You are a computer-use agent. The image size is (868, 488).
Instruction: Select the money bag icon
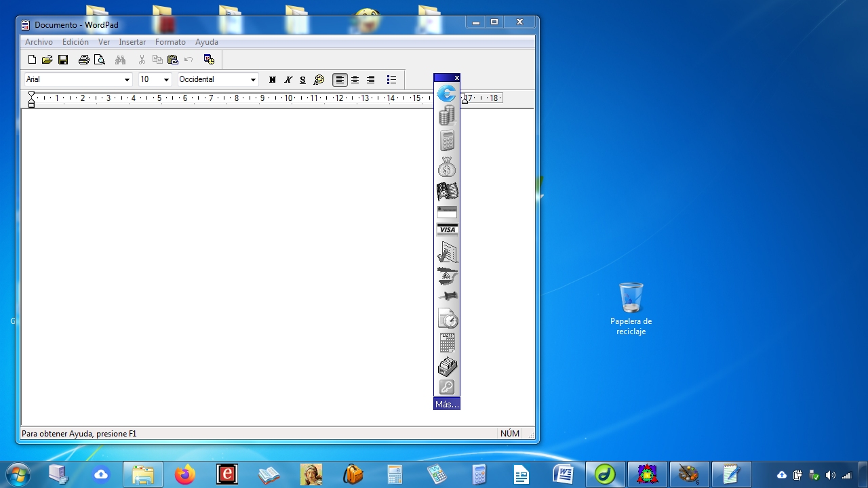[447, 167]
